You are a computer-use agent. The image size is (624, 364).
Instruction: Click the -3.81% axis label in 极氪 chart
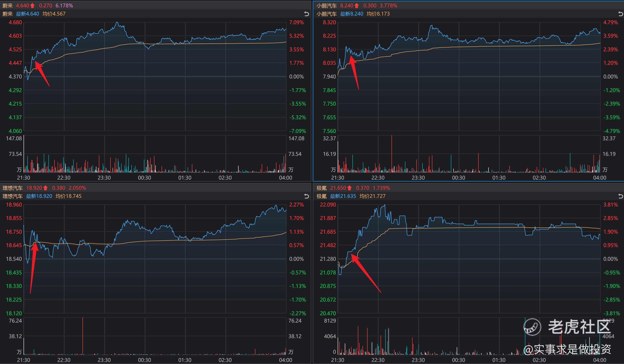pyautogui.click(x=612, y=313)
